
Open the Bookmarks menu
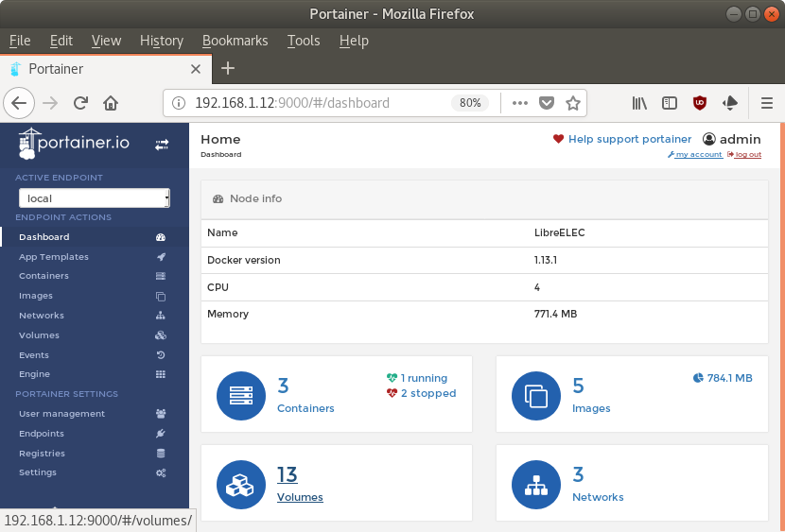pyautogui.click(x=235, y=41)
